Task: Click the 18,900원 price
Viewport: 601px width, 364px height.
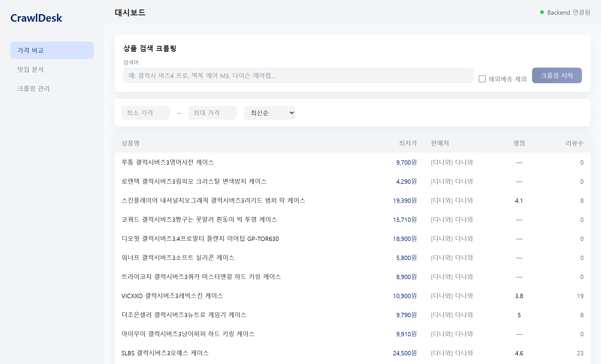Action: (405, 239)
